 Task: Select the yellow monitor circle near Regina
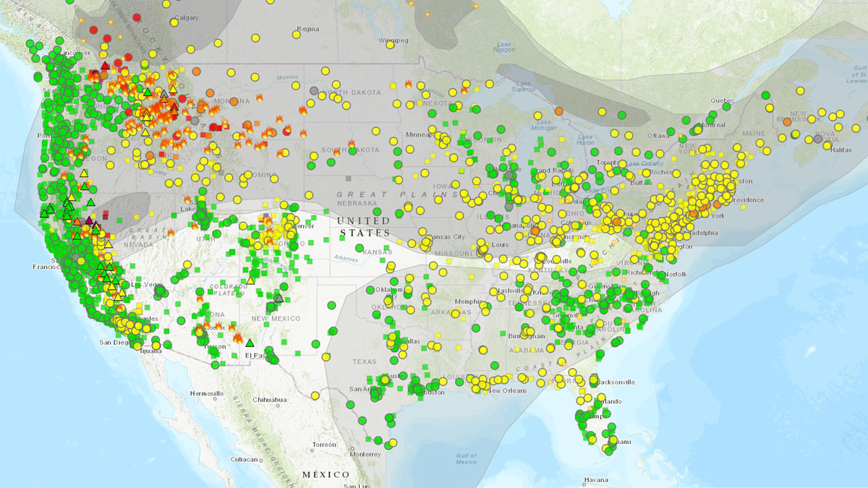295,33
